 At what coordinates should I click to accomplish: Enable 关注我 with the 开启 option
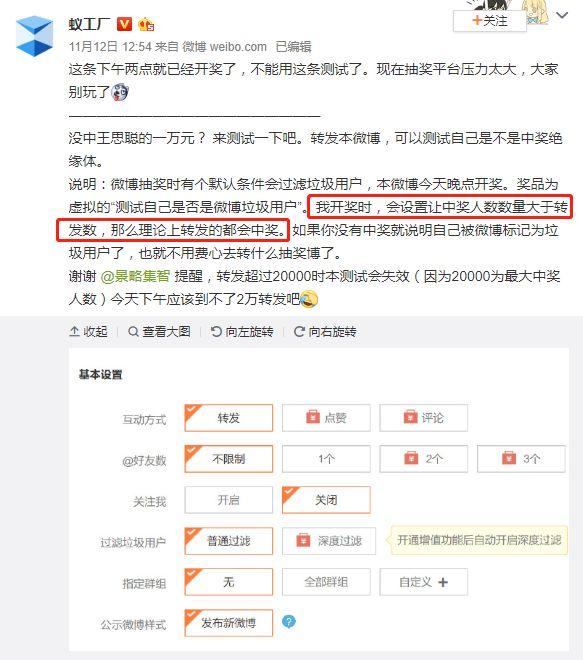229,500
